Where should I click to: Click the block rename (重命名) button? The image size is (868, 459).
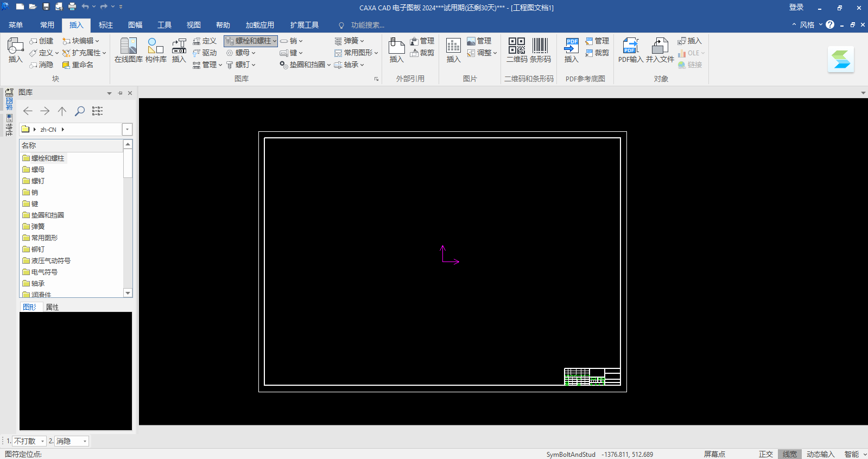(78, 65)
